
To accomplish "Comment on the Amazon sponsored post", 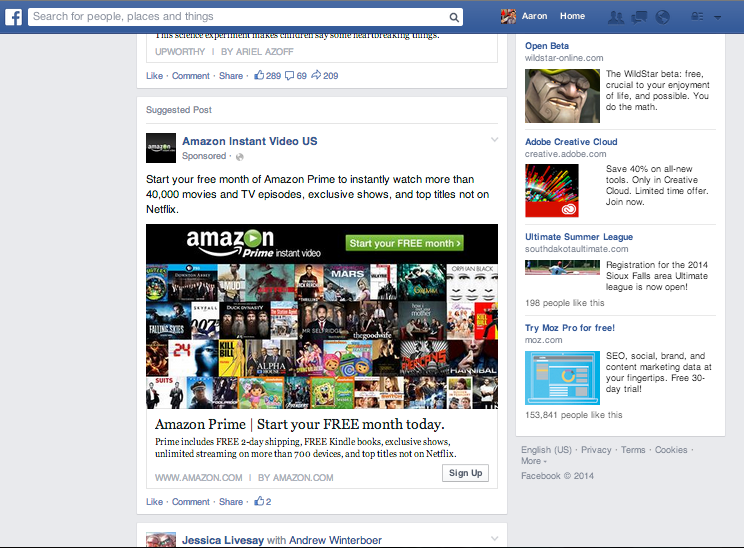I will pyautogui.click(x=190, y=502).
